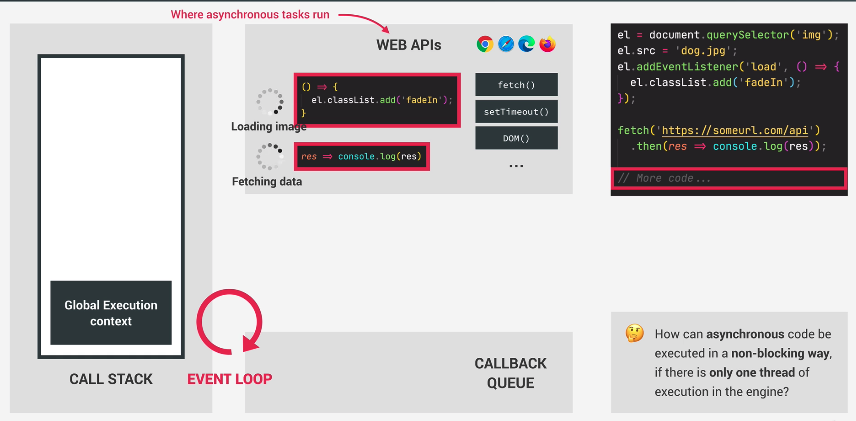856x421 pixels.
Task: Click the WEB APIs heading
Action: pyautogui.click(x=408, y=45)
